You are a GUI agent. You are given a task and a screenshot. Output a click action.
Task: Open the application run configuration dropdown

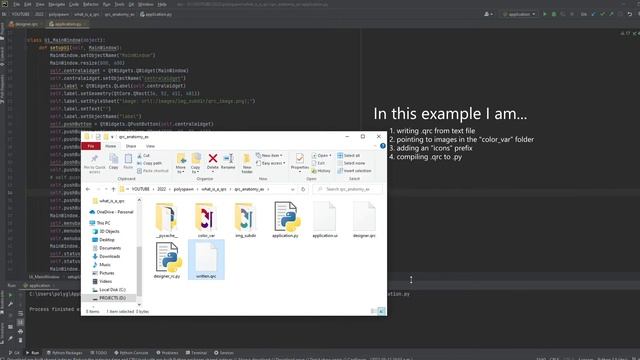[x=519, y=14]
